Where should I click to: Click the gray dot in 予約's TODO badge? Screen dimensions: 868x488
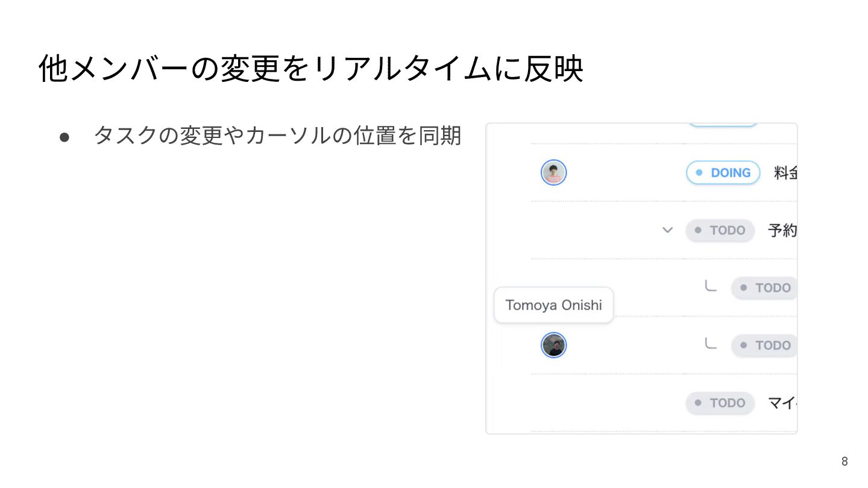tap(698, 230)
